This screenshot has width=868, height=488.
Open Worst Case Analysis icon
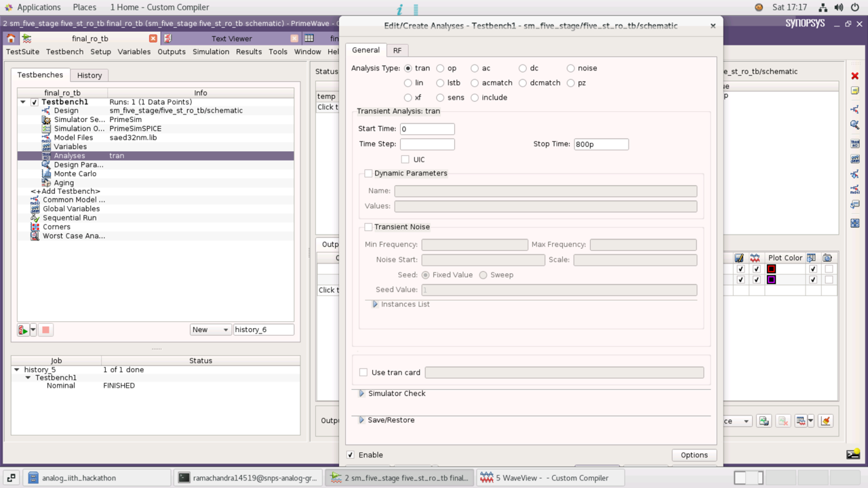click(35, 236)
